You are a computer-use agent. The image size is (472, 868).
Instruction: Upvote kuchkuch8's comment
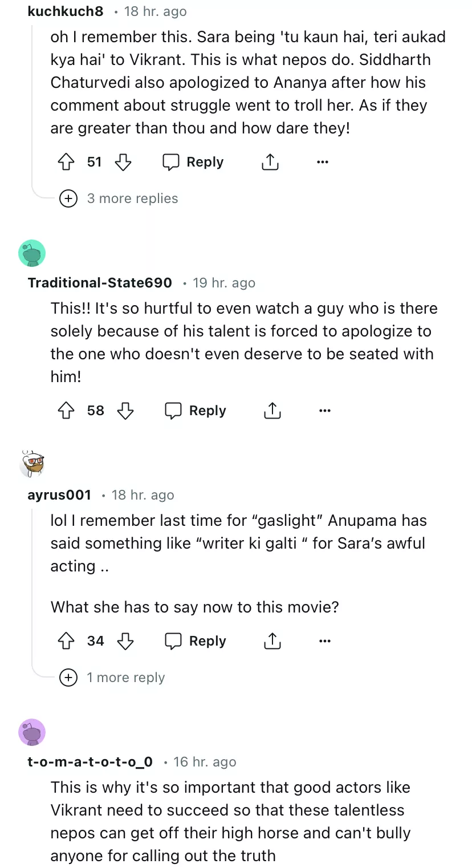67,163
